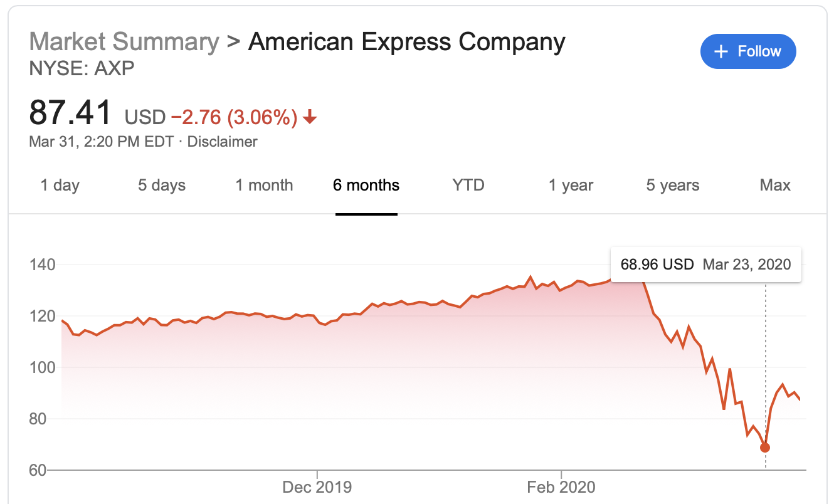Select the currently active 6 months tab
This screenshot has width=834, height=504.
[366, 185]
